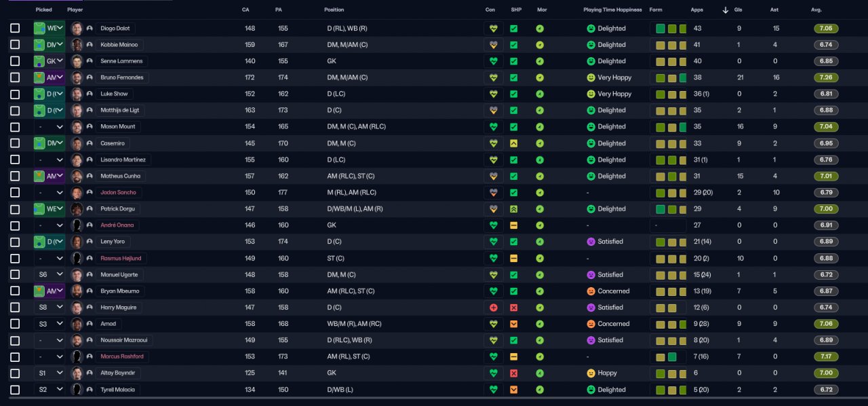
Task: Open Manuel Ugarte's S6 picked dropdown
Action: click(50, 275)
